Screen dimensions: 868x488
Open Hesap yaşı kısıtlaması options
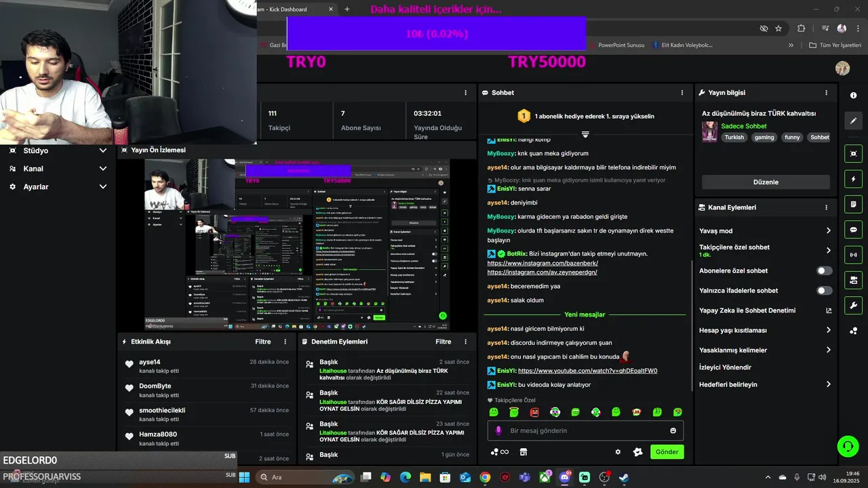(x=765, y=330)
